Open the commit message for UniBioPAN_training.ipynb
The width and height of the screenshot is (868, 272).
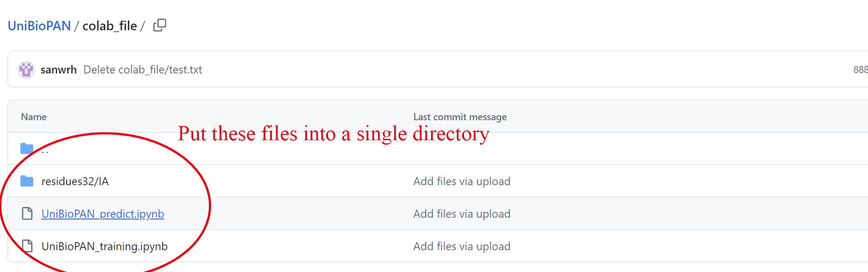coord(461,246)
